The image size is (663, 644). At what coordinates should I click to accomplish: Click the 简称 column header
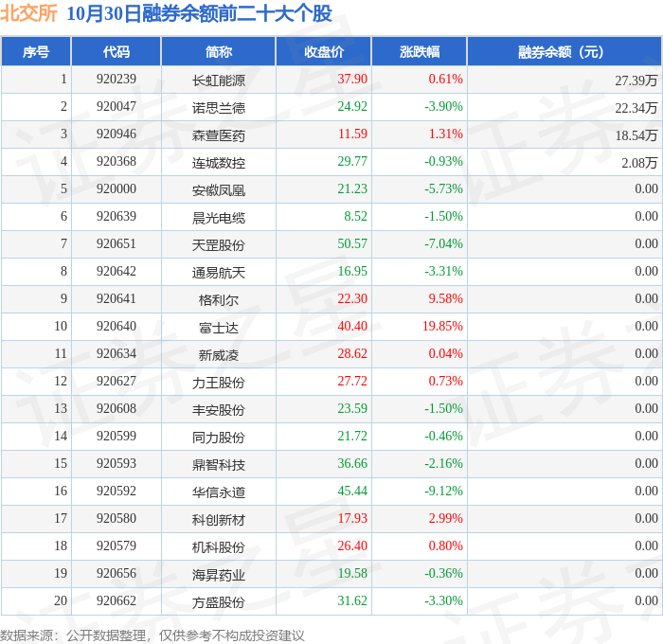coord(219,51)
